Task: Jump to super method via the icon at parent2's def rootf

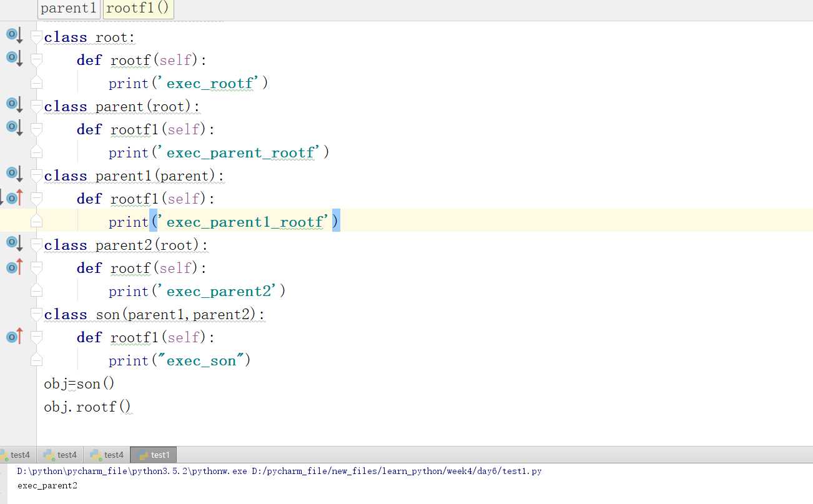Action: click(14, 267)
